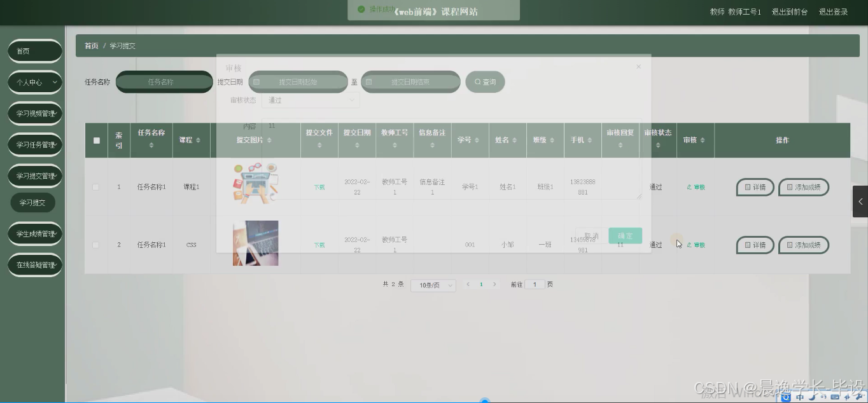This screenshot has width=868, height=403.
Task: Sort by 教师工号 column arrows
Action: (x=395, y=146)
